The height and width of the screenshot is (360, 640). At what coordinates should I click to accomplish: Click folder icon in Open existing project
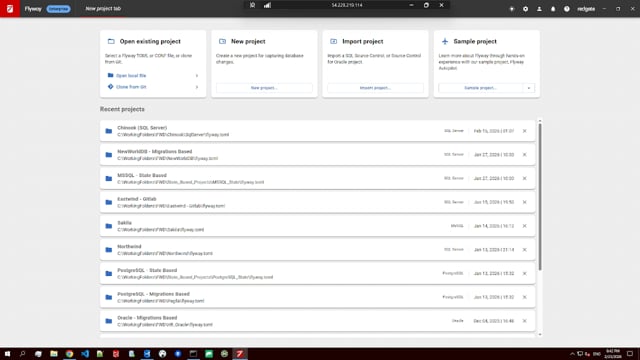coord(111,41)
